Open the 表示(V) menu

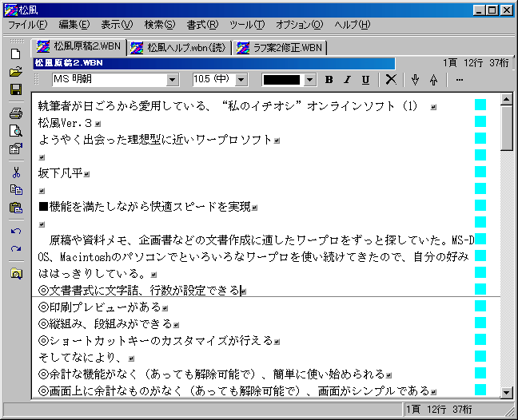(x=117, y=25)
